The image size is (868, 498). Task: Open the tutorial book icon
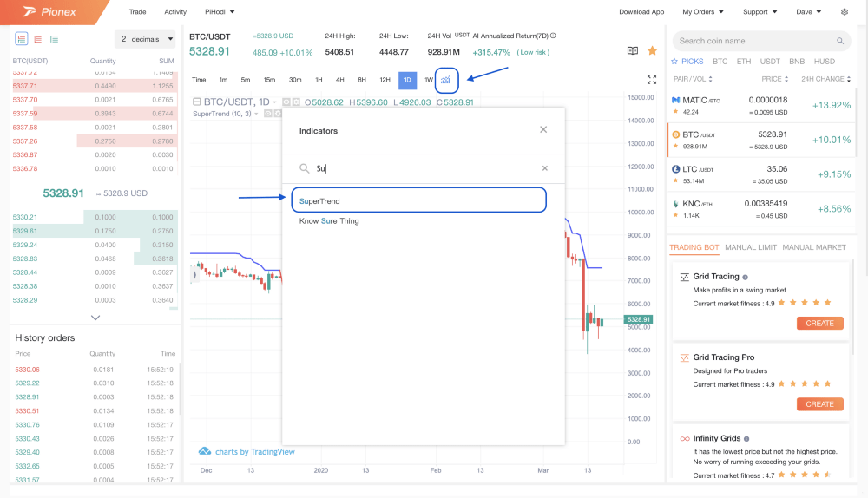point(633,51)
